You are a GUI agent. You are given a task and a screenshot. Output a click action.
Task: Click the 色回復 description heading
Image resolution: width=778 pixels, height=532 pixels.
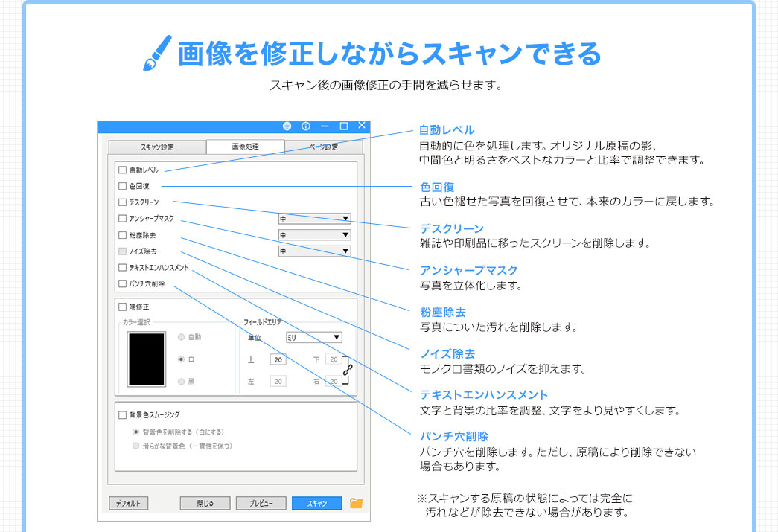click(437, 187)
